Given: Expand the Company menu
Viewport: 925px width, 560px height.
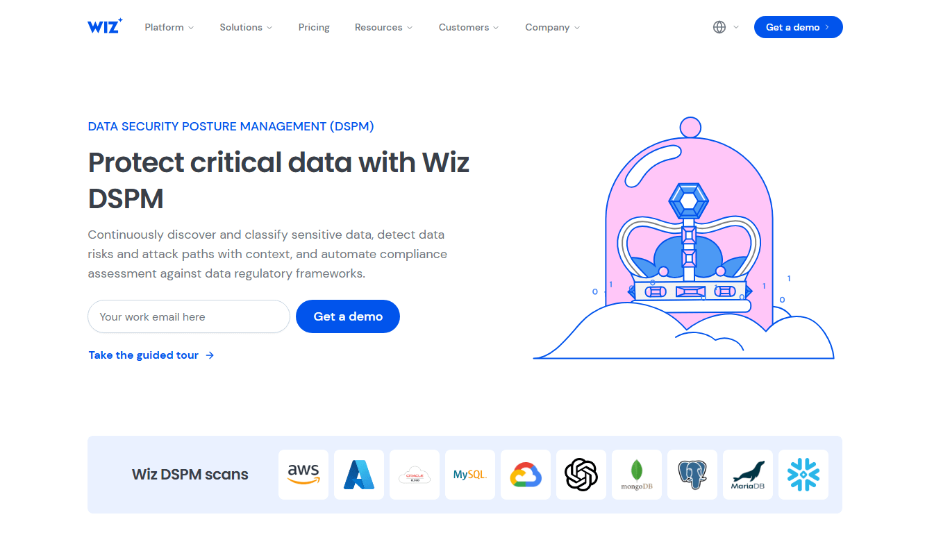Looking at the screenshot, I should pyautogui.click(x=552, y=27).
